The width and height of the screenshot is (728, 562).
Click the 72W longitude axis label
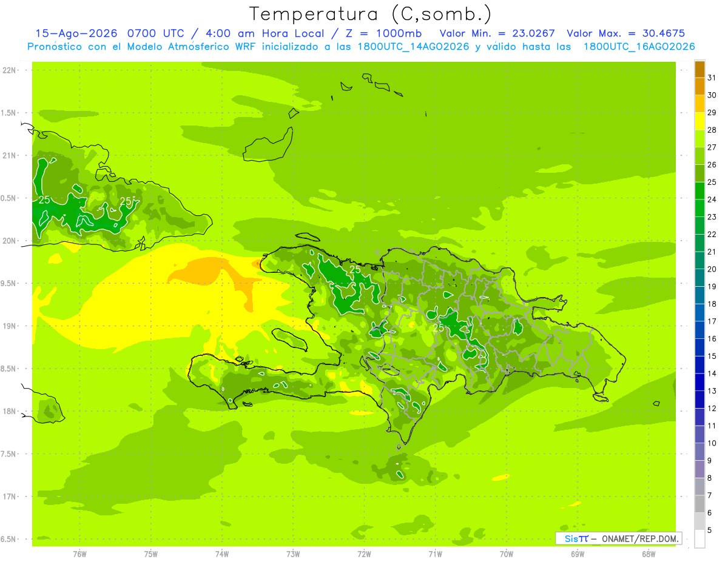point(364,554)
